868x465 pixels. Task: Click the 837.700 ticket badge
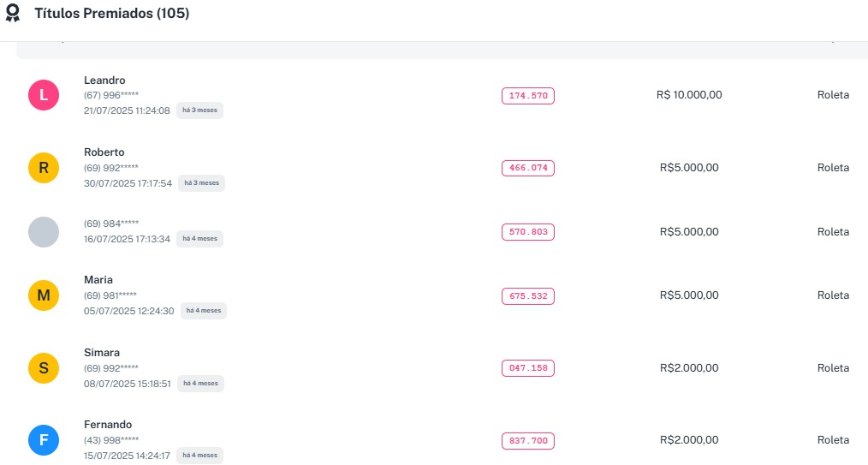click(528, 441)
